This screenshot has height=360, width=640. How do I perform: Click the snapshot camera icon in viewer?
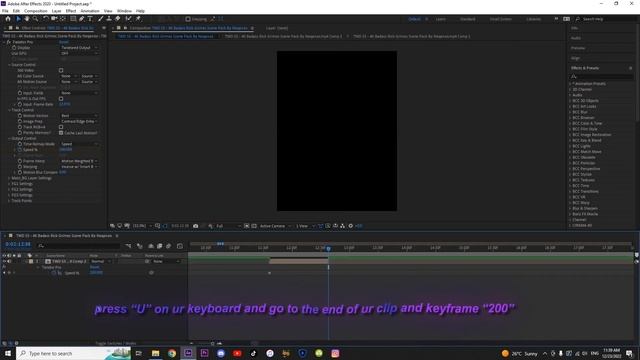[196, 226]
